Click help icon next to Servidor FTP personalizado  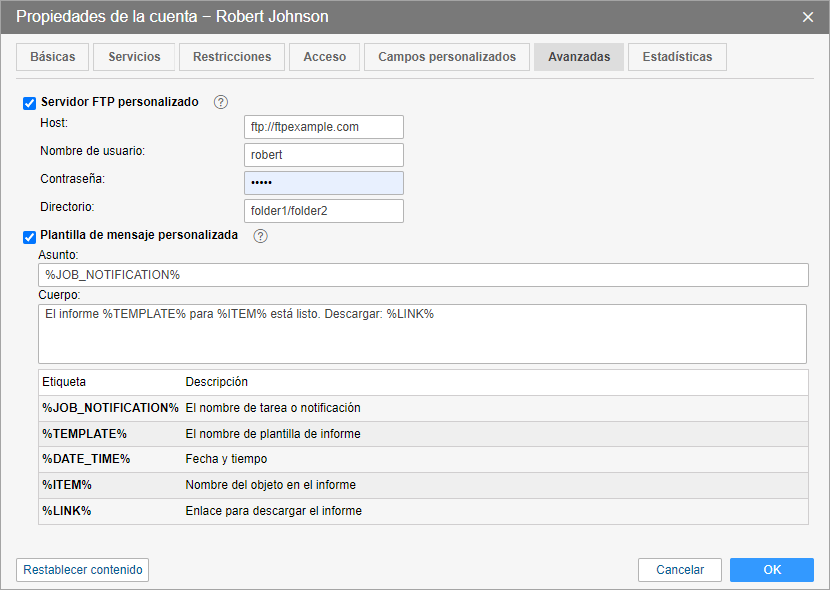pos(221,102)
